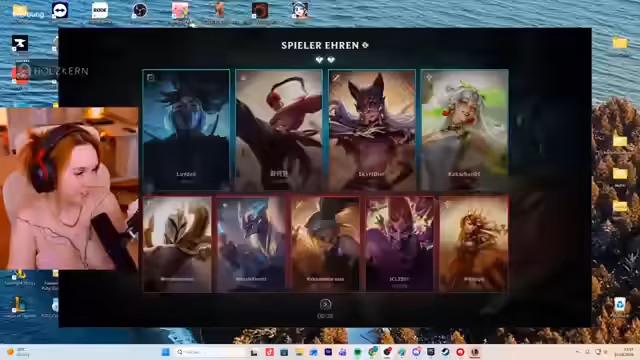Open the TeamViewer desktop icon
This screenshot has height=360, width=640.
click(60, 11)
